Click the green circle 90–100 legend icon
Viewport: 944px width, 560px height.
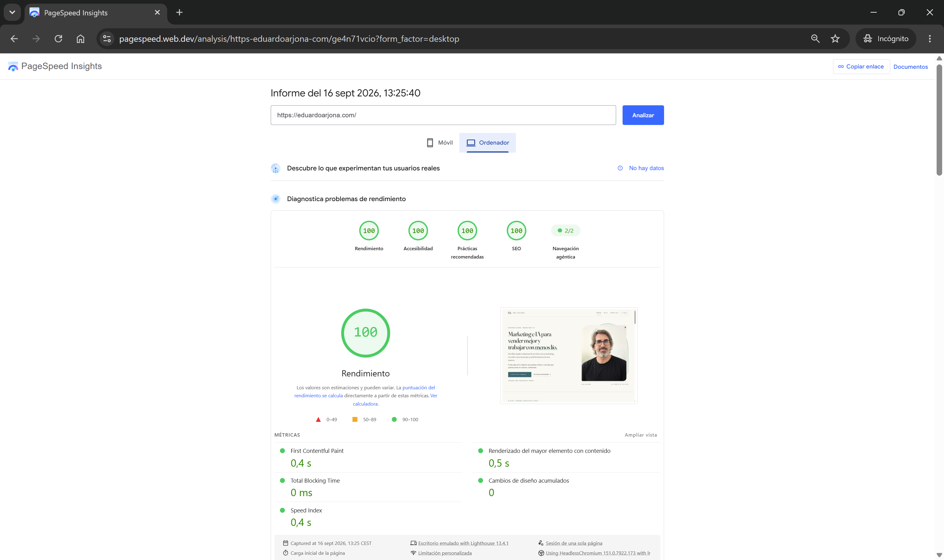click(x=394, y=420)
